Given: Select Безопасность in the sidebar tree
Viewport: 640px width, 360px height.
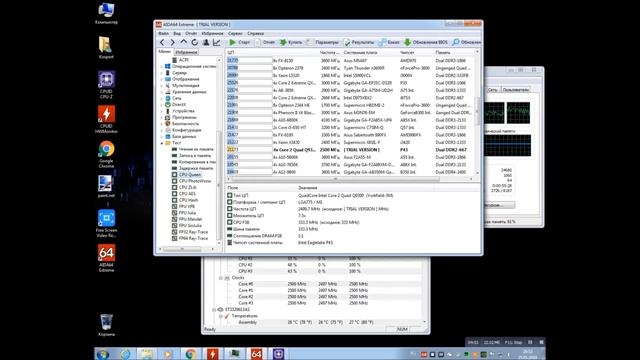Looking at the screenshot, I should 185,124.
